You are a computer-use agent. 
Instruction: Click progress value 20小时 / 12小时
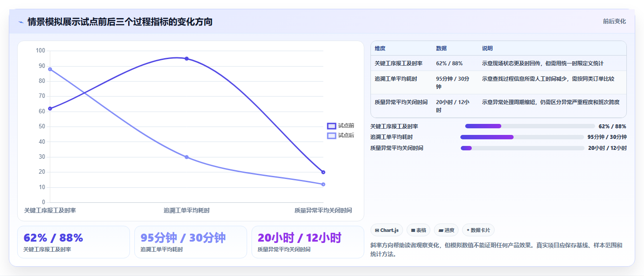pos(607,148)
